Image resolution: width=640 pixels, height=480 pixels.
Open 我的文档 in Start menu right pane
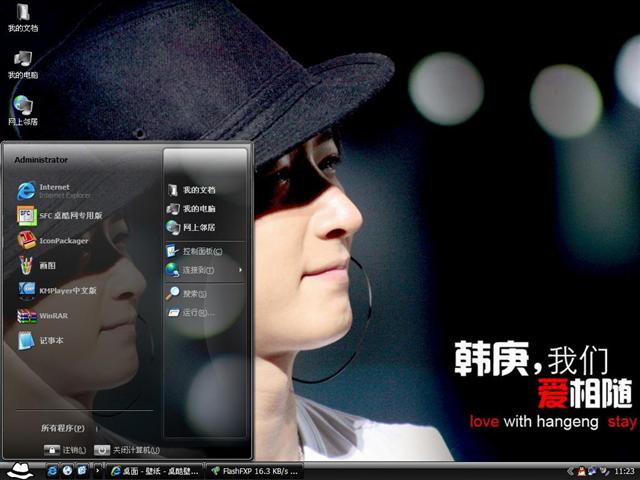point(192,190)
